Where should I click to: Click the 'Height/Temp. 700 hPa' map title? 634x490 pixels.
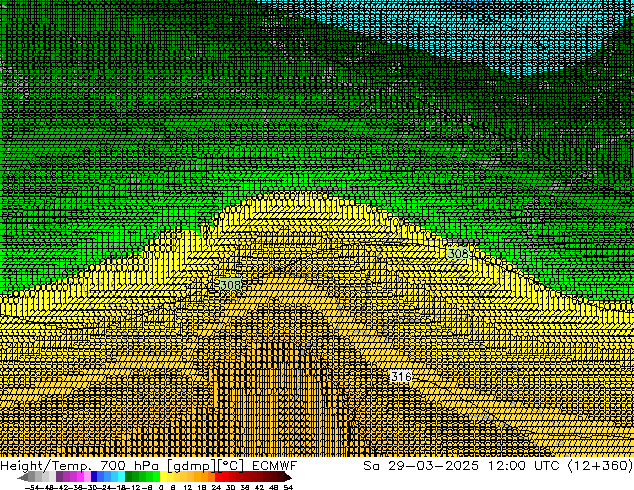point(81,466)
